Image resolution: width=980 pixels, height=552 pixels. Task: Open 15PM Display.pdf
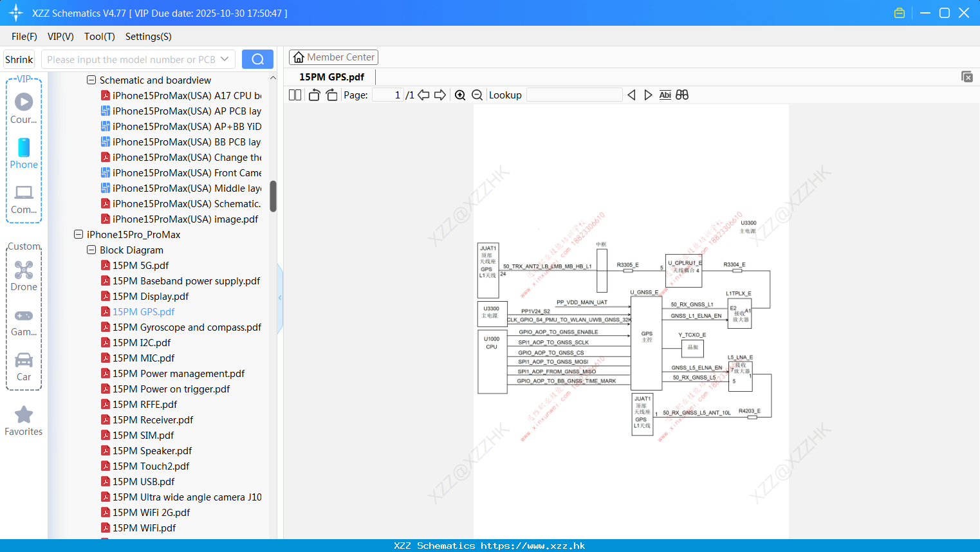click(151, 296)
